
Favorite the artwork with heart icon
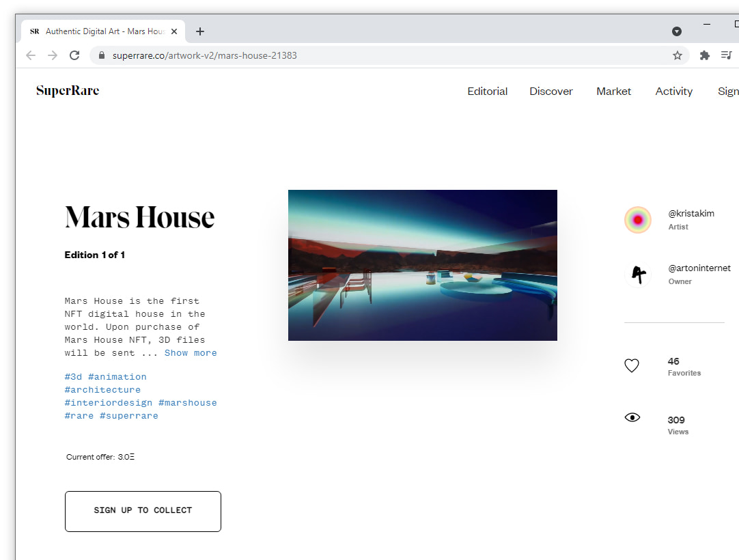(x=632, y=366)
